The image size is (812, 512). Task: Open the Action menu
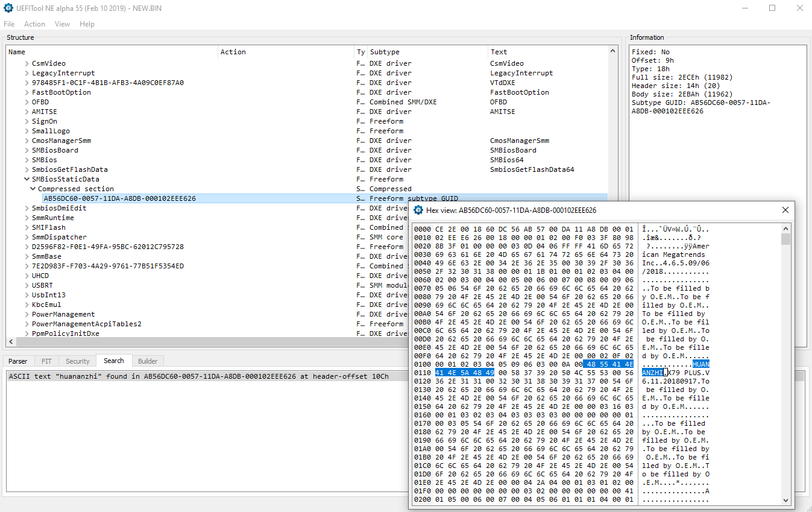coord(34,24)
